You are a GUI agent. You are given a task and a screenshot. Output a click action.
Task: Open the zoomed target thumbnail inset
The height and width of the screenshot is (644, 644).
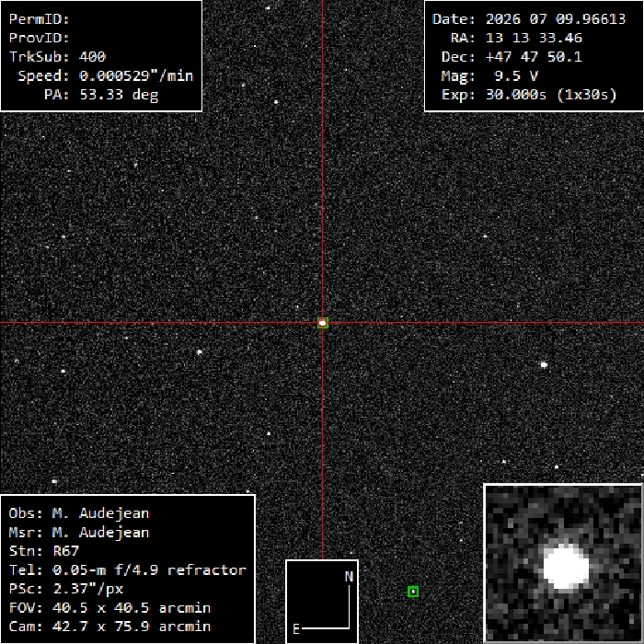tap(563, 563)
